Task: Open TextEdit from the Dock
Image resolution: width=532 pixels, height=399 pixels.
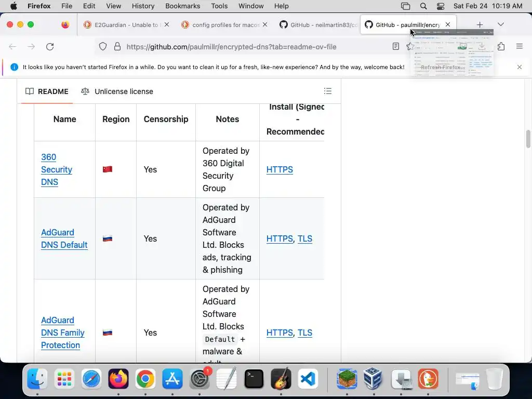Action: click(227, 379)
